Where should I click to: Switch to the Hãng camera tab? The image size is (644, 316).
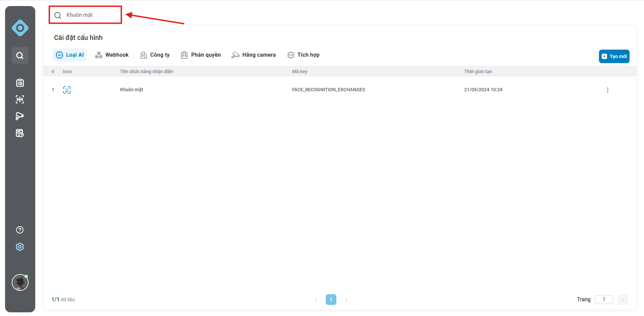click(254, 55)
